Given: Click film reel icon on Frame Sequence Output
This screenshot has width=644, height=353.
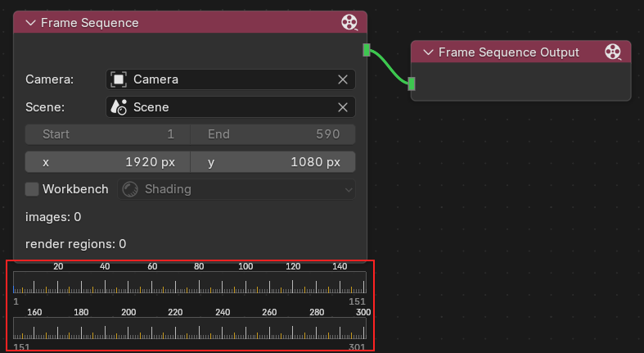Looking at the screenshot, I should pyautogui.click(x=613, y=52).
